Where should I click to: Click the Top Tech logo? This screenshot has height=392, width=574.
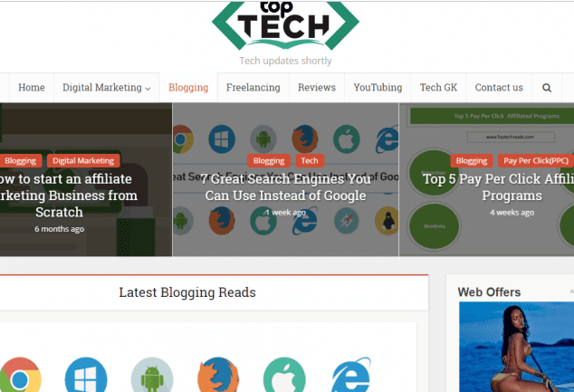[285, 25]
